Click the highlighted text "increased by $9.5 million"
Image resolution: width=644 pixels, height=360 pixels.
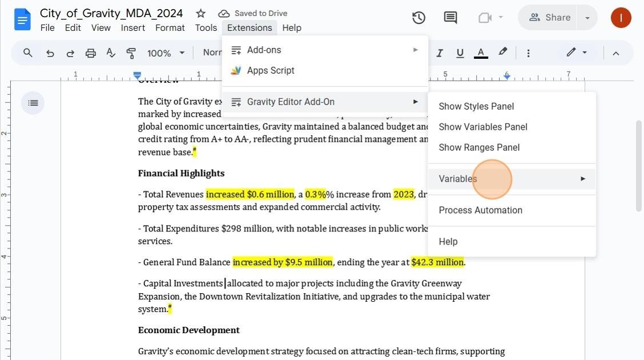tap(283, 262)
